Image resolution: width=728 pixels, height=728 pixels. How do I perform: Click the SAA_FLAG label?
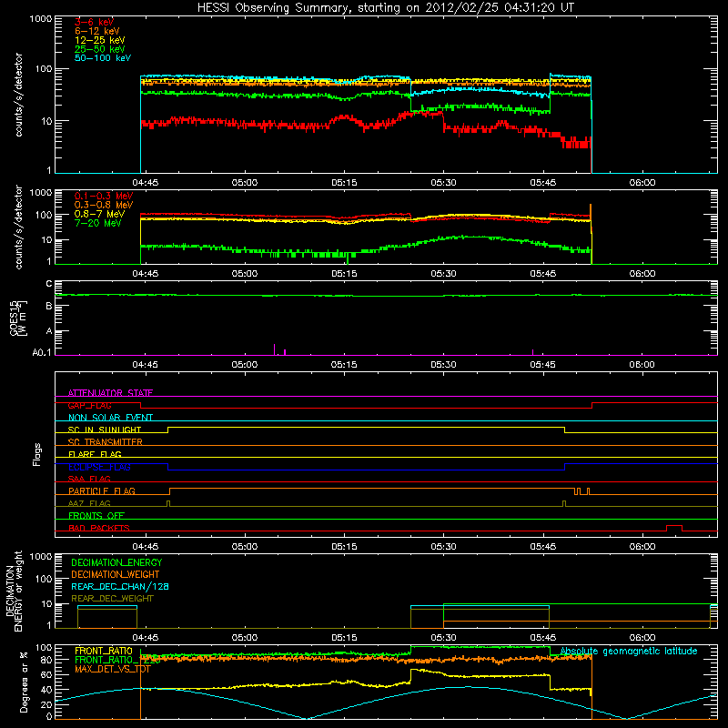tap(89, 479)
